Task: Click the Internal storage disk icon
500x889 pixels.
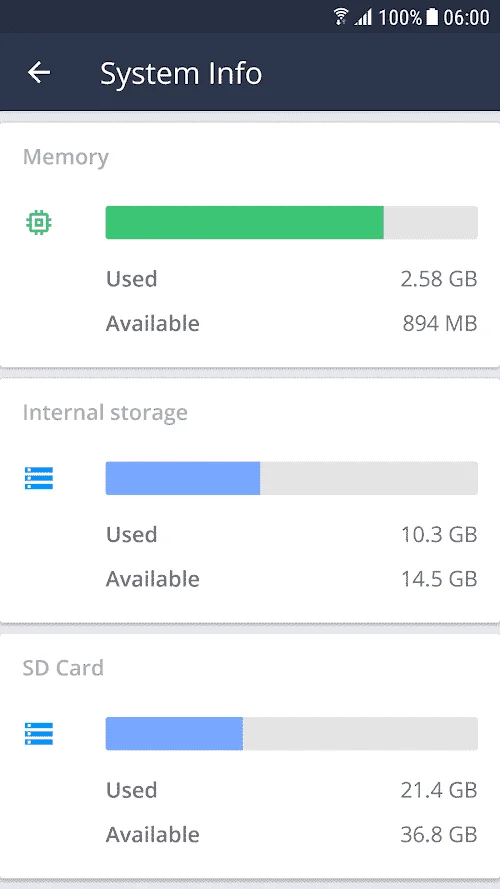Action: point(39,478)
